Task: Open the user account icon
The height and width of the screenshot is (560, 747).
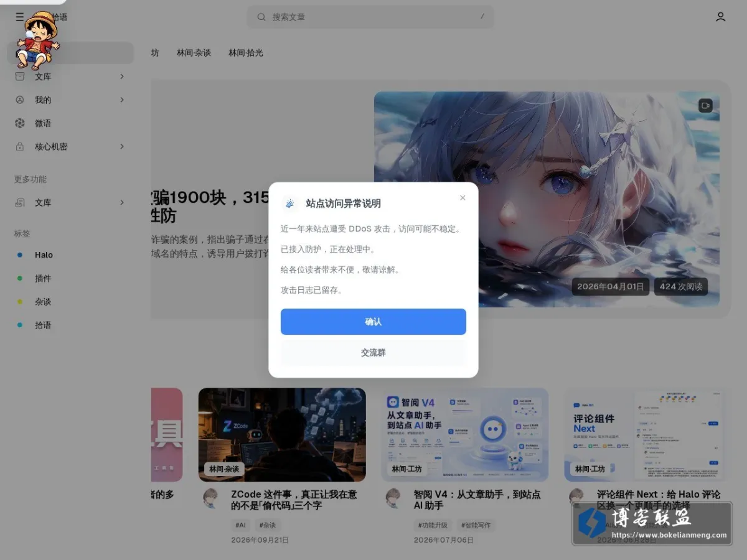Action: 720,17
